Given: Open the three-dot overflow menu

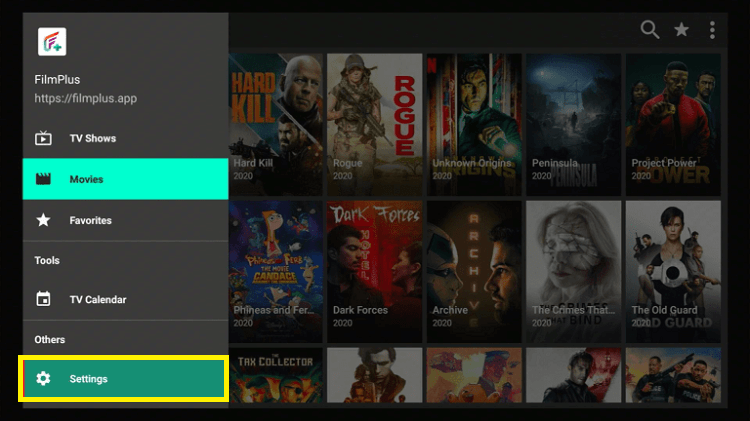Looking at the screenshot, I should coord(712,30).
